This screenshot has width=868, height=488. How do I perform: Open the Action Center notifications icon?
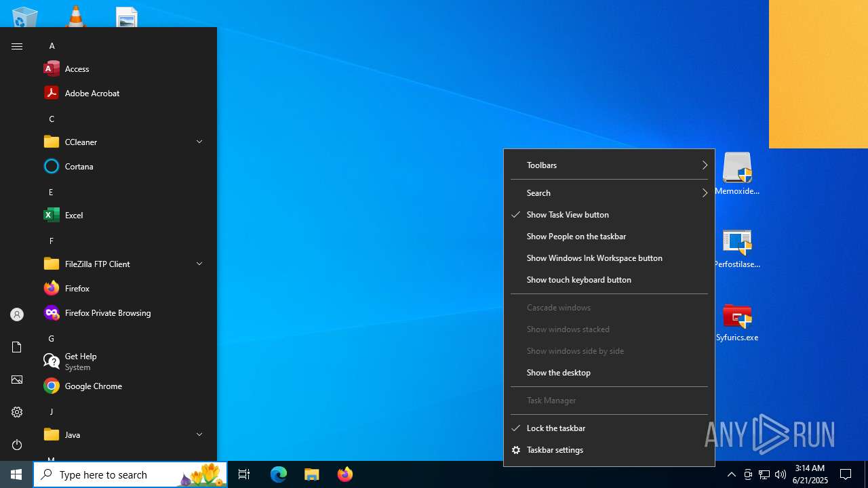(x=846, y=474)
